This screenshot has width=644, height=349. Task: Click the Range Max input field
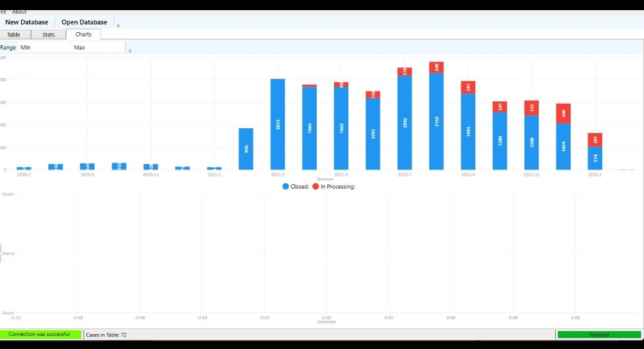97,47
